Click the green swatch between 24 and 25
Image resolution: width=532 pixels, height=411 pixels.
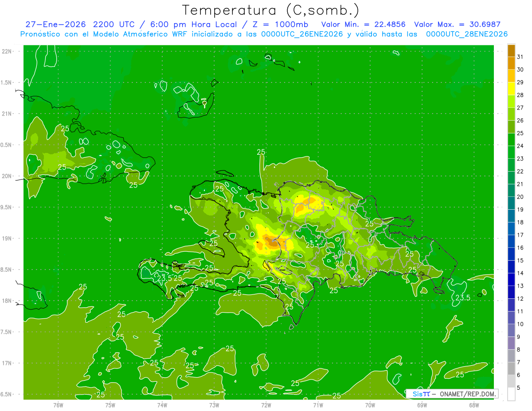[x=511, y=139]
